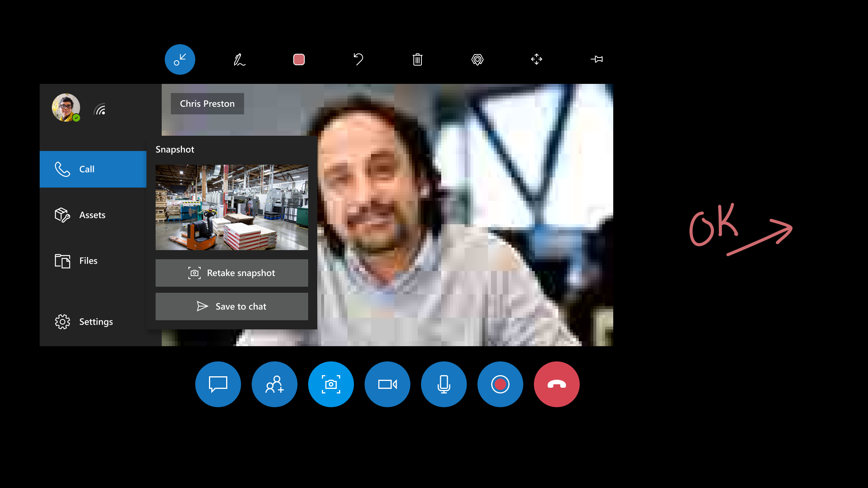Toggle the video camera on/off
The height and width of the screenshot is (488, 868).
coord(387,384)
